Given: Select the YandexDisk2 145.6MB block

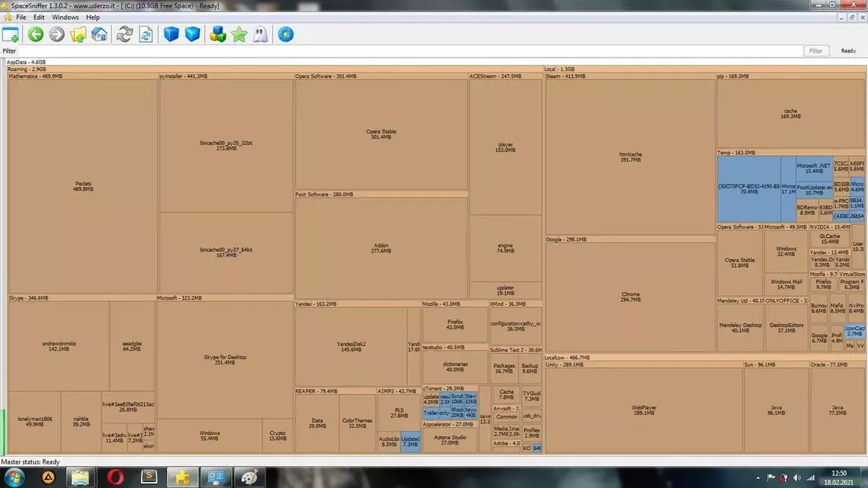Looking at the screenshot, I should pos(351,347).
